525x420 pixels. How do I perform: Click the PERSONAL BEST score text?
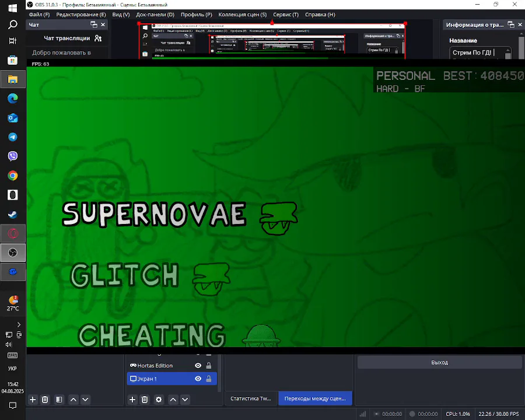click(450, 76)
